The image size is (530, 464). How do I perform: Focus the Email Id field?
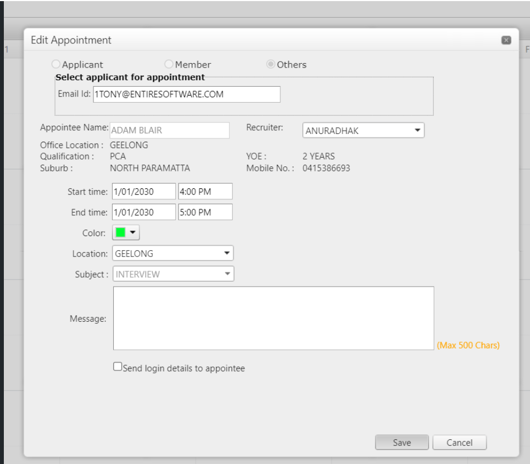[x=187, y=94]
